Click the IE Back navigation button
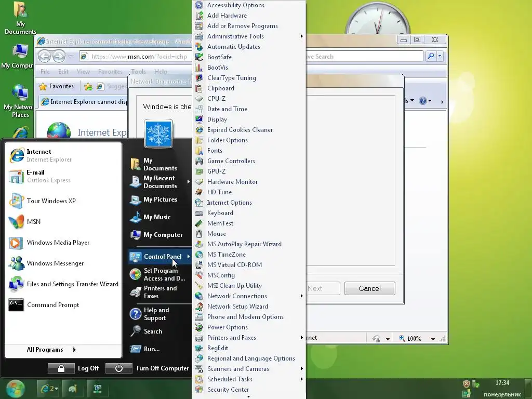This screenshot has width=532, height=399. pos(45,56)
